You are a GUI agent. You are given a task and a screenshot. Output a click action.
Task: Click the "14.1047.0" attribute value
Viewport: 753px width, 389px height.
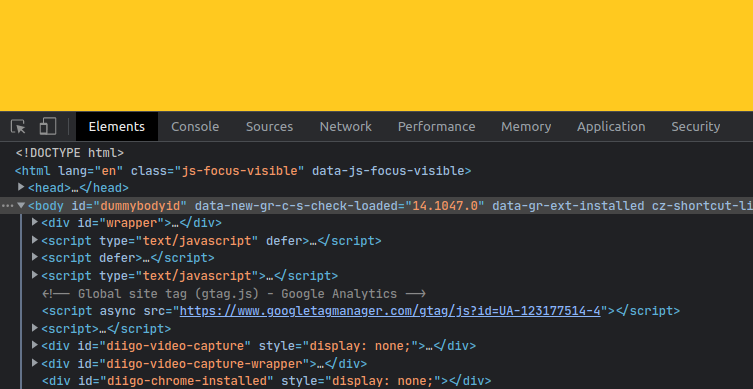pos(445,206)
